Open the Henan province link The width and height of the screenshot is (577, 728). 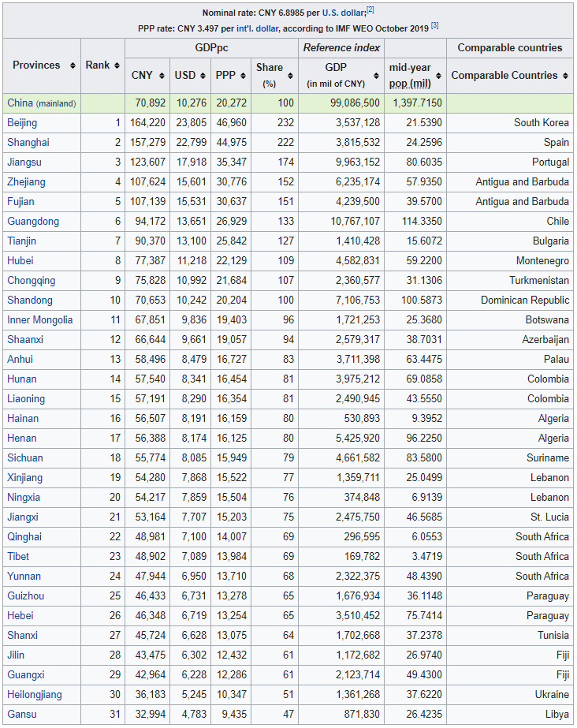[x=22, y=439]
